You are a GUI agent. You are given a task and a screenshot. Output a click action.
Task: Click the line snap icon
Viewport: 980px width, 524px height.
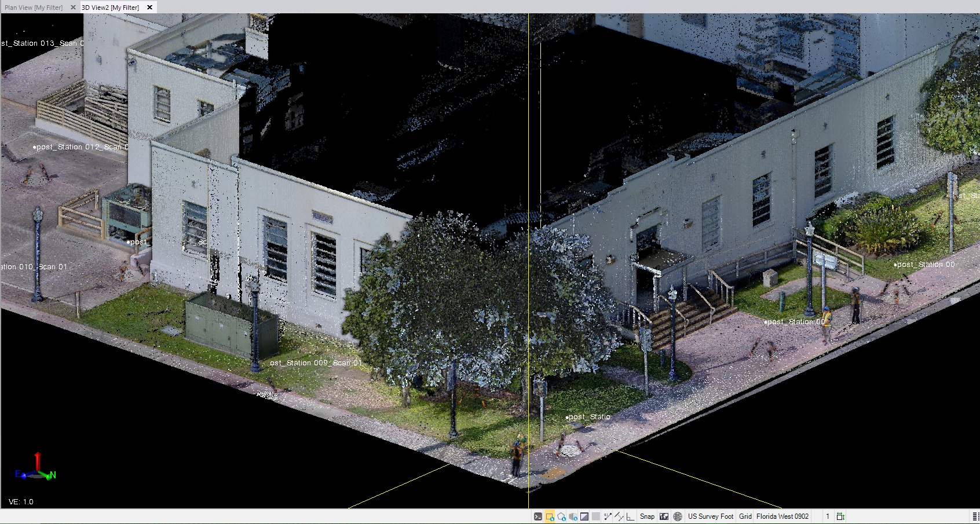[x=619, y=516]
